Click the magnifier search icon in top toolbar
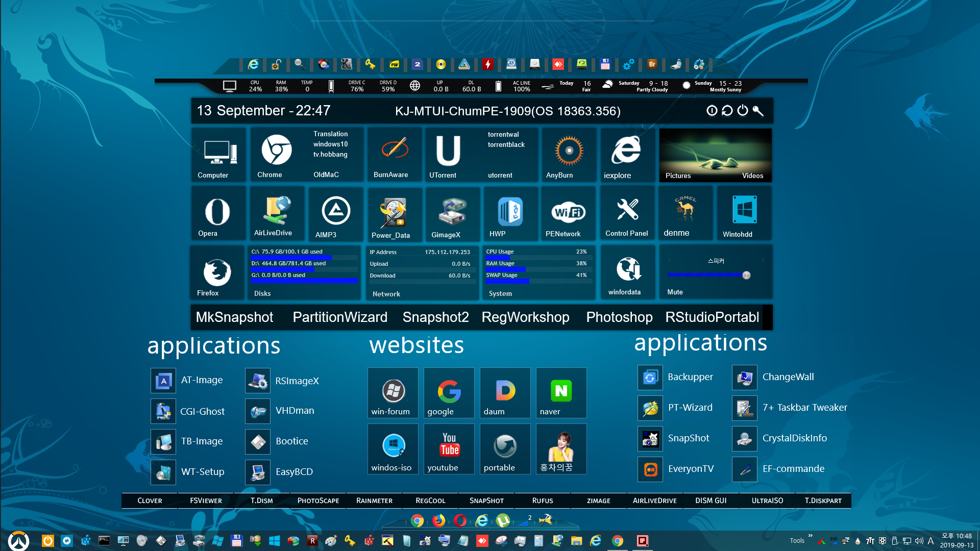980x551 pixels. pyautogui.click(x=300, y=64)
